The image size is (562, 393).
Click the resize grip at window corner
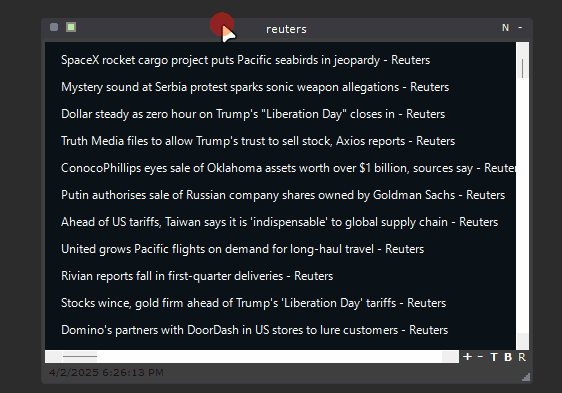pyautogui.click(x=526, y=377)
